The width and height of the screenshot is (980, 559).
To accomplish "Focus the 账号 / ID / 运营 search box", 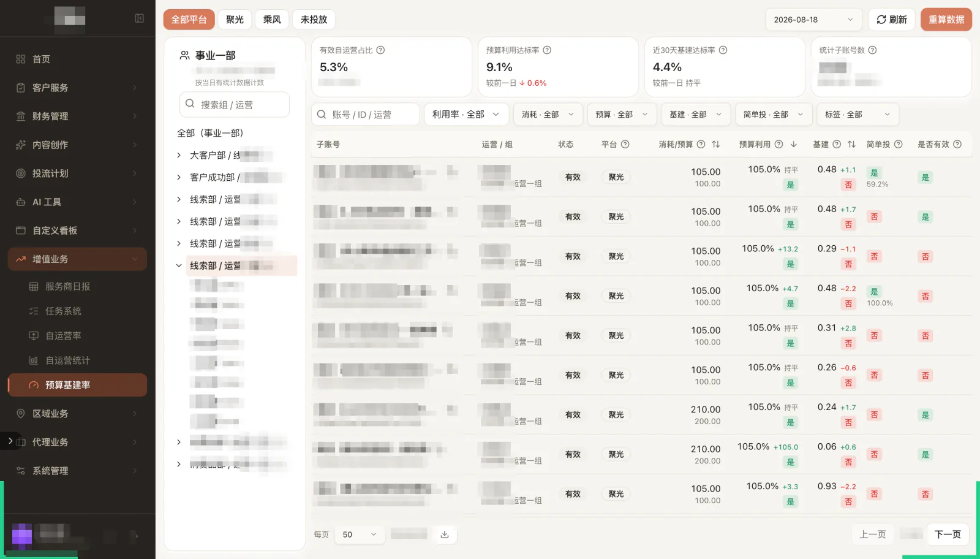I will coord(366,115).
